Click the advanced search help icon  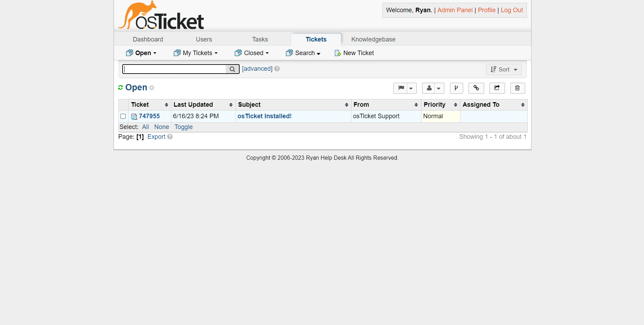click(277, 69)
